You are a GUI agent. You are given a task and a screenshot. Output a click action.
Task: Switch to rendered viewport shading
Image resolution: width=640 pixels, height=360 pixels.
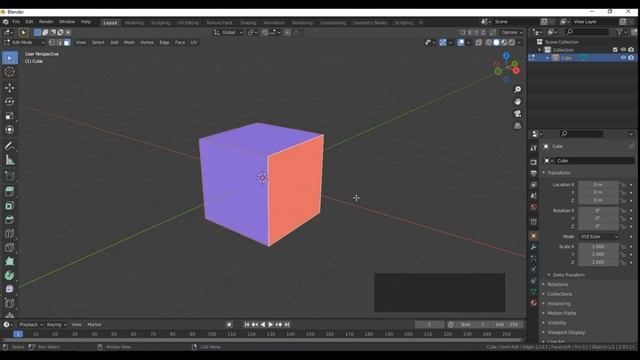[x=511, y=42]
